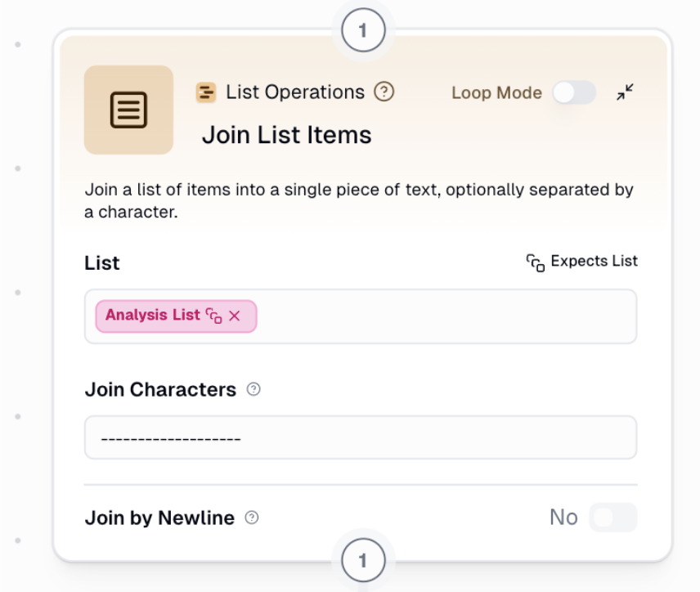Click the Loop Mode label
This screenshot has width=700, height=592.
tap(496, 93)
